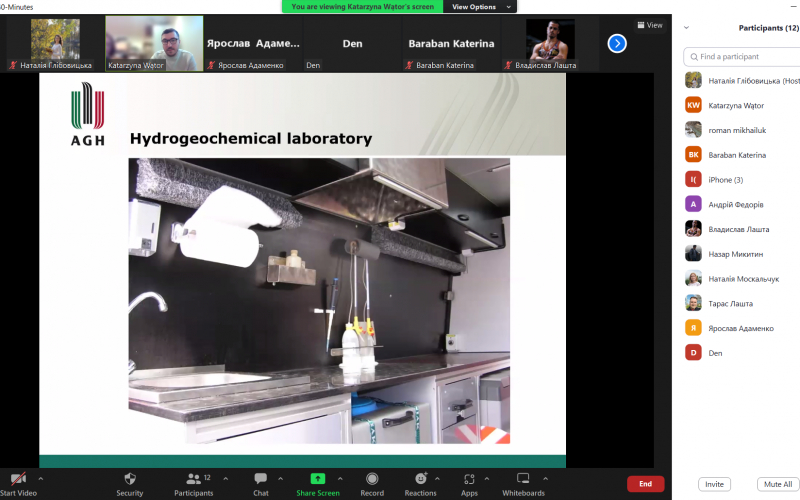Image resolution: width=800 pixels, height=500 pixels.
Task: Expand the Whiteboards options arrow
Action: tap(545, 479)
